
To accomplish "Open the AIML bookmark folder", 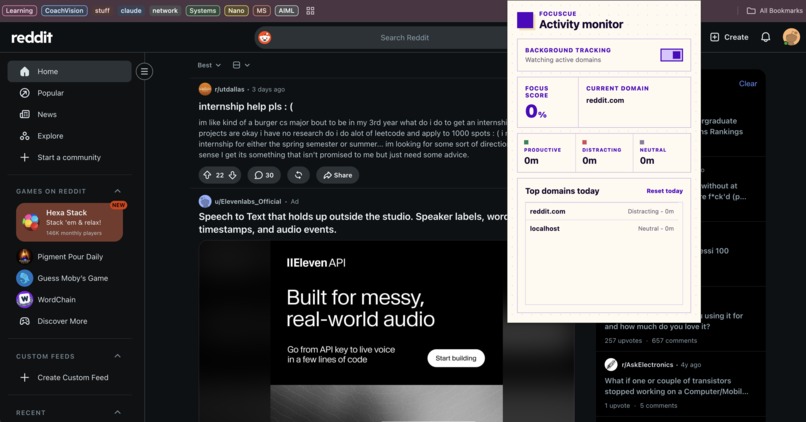I will [286, 10].
